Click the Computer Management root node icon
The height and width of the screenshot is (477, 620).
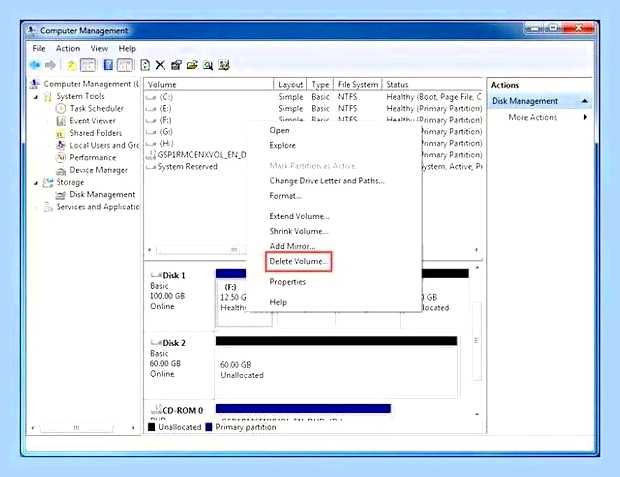pos(35,84)
